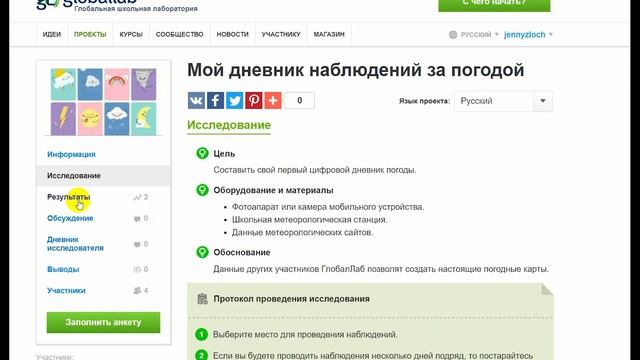Click the icon beside Выводы count
Viewport: 640px width, 360px height.
click(137, 269)
